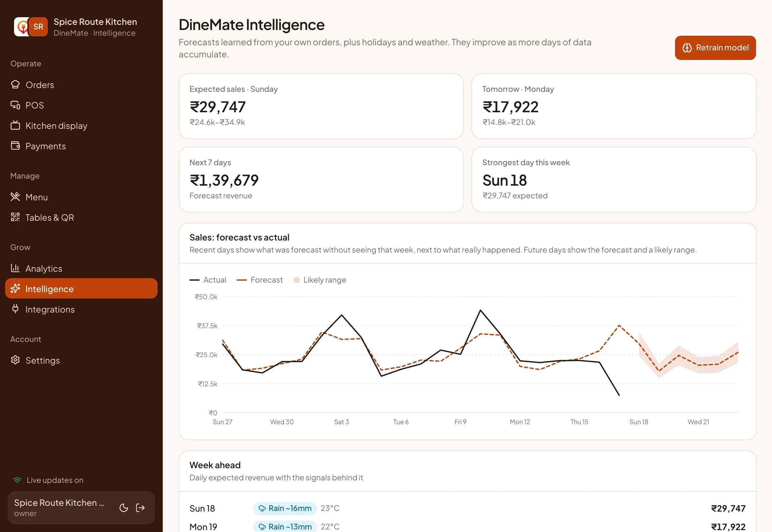Click the Integrations plug icon
The width and height of the screenshot is (772, 532).
tap(15, 309)
